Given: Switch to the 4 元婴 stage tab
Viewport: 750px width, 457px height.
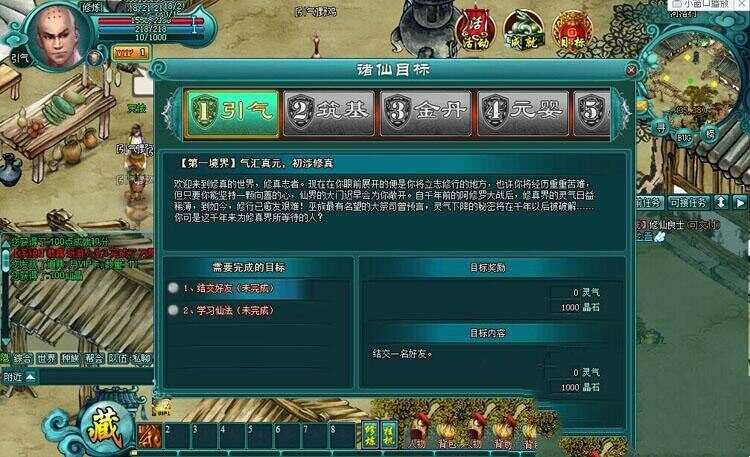Looking at the screenshot, I should 523,114.
